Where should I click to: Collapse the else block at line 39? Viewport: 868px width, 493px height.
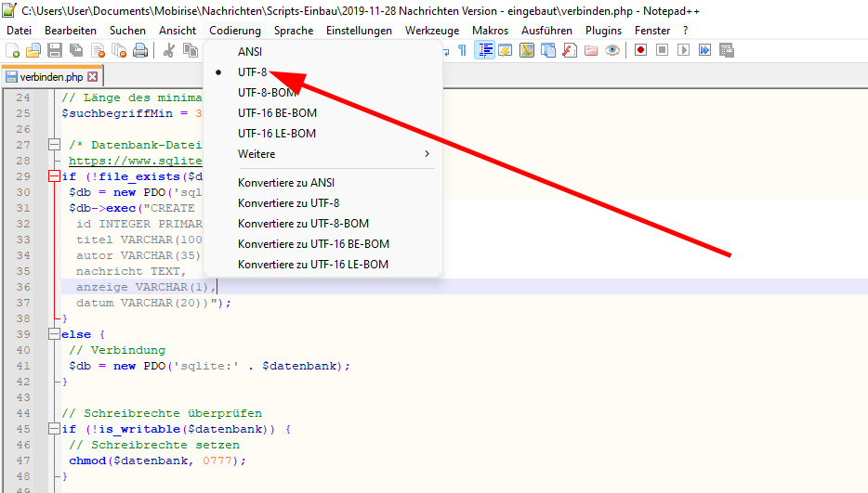click(52, 334)
